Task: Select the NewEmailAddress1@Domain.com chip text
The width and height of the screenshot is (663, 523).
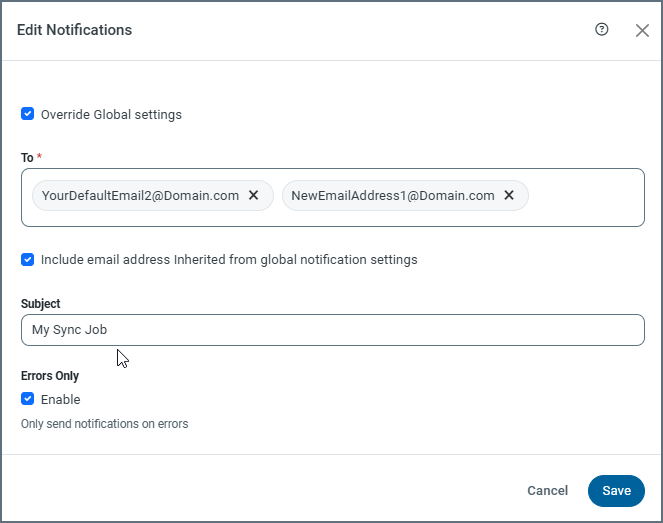Action: tap(392, 196)
